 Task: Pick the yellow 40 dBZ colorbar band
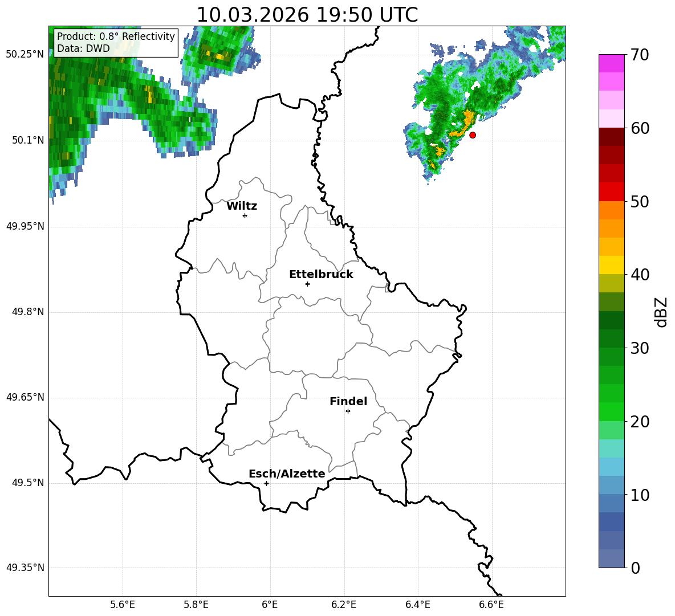[611, 265]
